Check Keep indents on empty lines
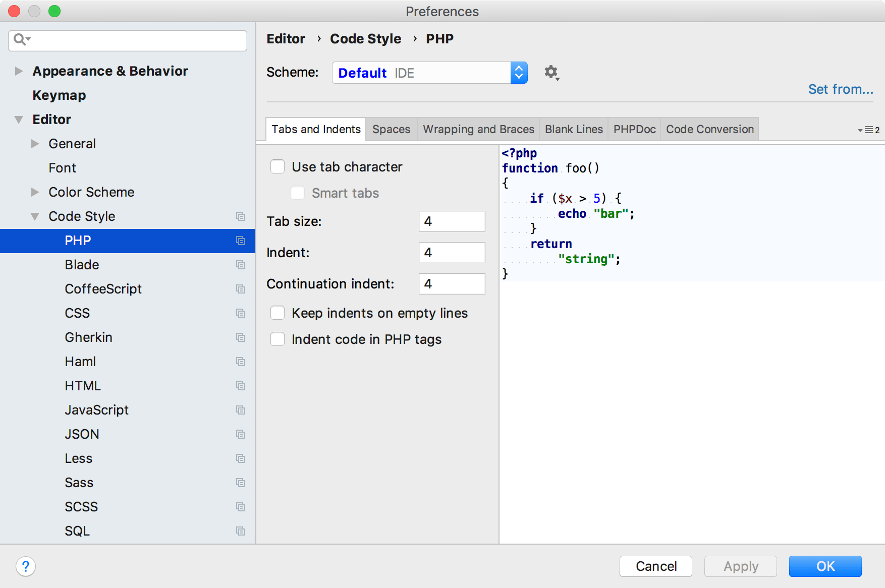 click(278, 313)
